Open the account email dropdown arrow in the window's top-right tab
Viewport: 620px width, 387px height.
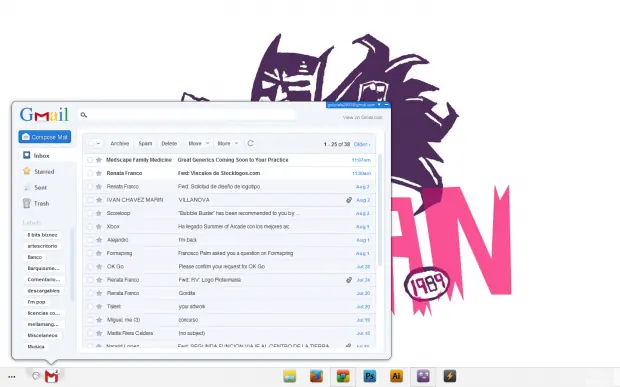click(379, 105)
